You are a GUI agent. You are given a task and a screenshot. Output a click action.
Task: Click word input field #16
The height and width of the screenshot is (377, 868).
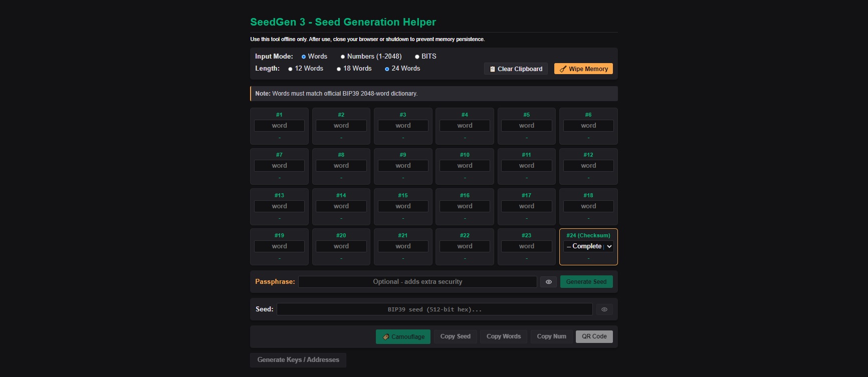(x=465, y=206)
